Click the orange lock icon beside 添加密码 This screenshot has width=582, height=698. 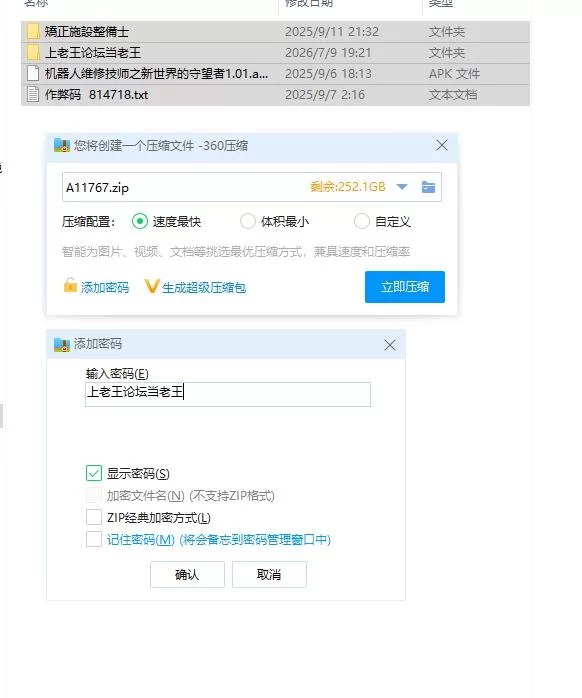(x=70, y=285)
